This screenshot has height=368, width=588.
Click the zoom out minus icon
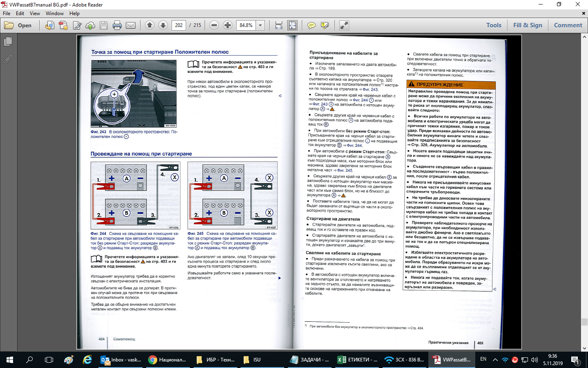pos(214,25)
